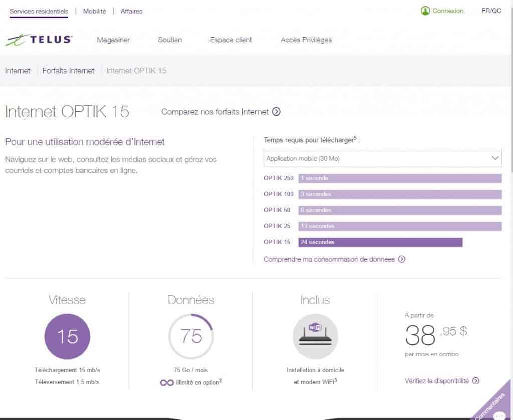
Task: Open Comprendre ma consommation de données link
Action: [329, 259]
